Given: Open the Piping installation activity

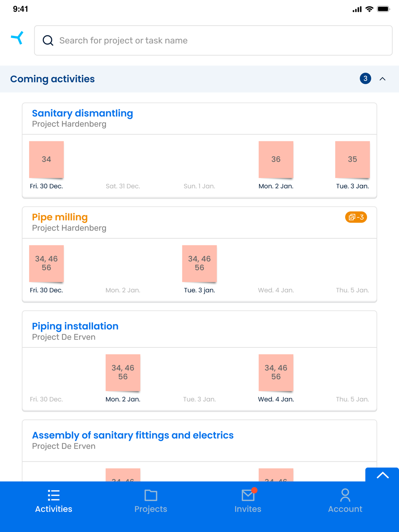Looking at the screenshot, I should point(75,326).
